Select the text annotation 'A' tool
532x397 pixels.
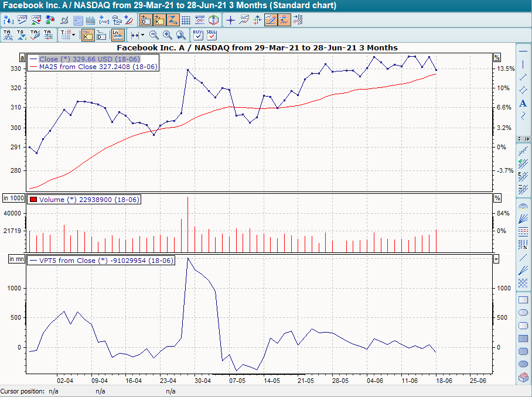pos(523,104)
